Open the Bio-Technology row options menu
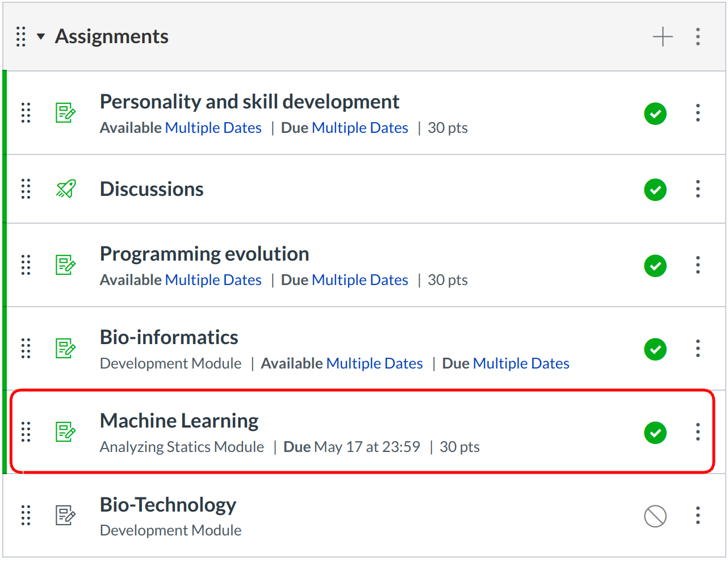728x561 pixels. [698, 516]
